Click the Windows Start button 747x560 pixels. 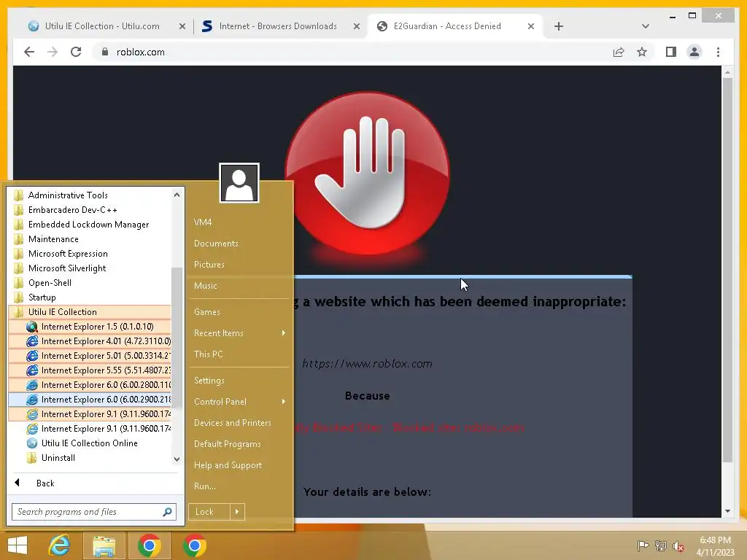18,545
